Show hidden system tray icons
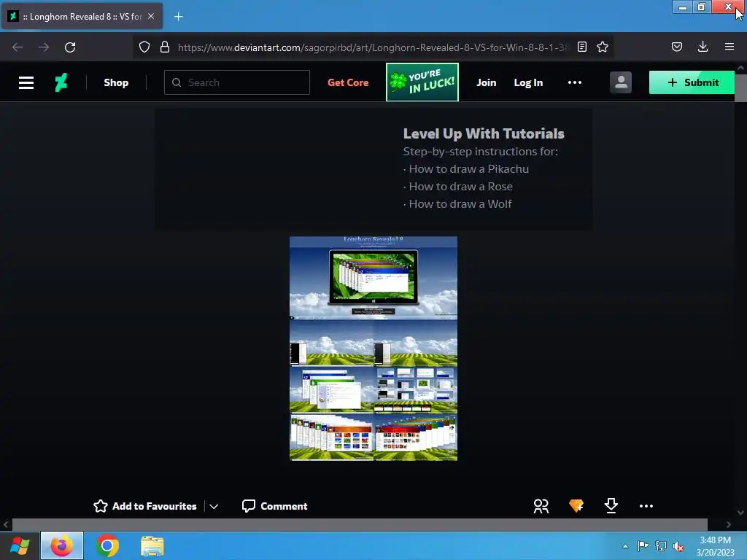The height and width of the screenshot is (560, 747). pos(625,546)
